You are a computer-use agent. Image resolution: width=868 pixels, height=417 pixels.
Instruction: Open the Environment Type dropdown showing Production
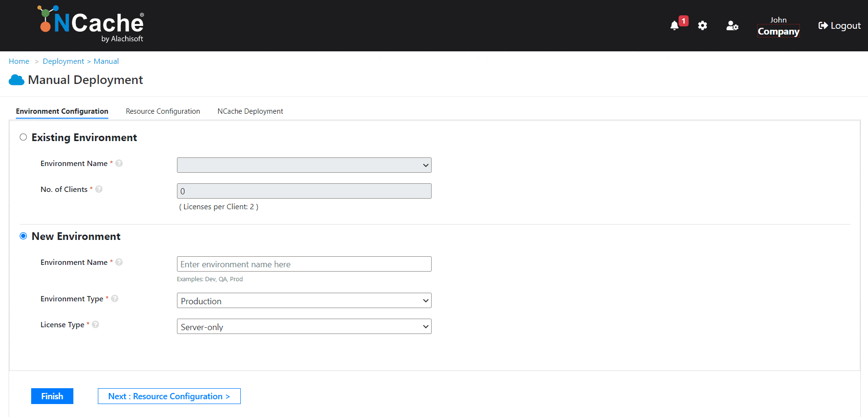click(304, 301)
